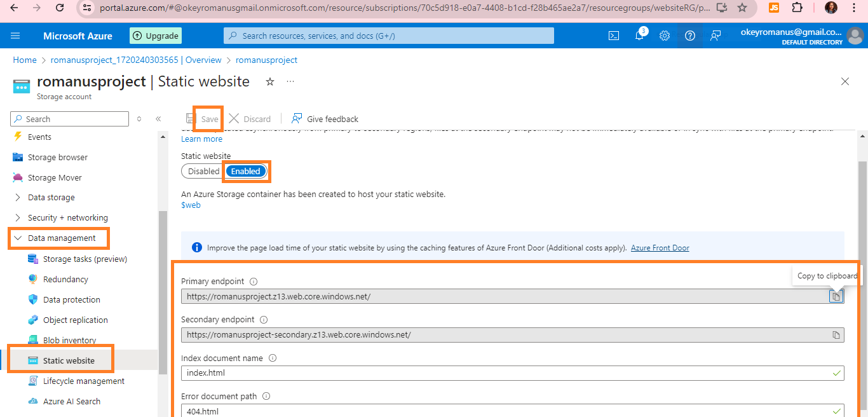Copy the Secondary endpoint to clipboard
Viewport: 868px width, 417px height.
pos(836,334)
